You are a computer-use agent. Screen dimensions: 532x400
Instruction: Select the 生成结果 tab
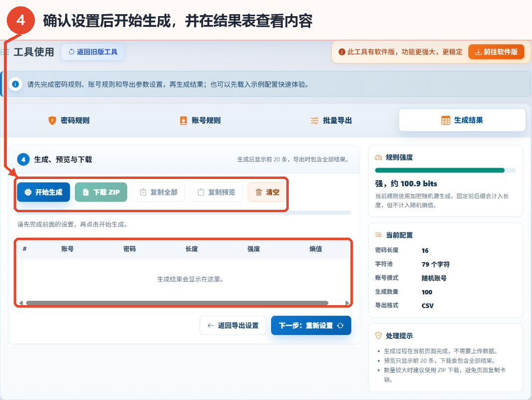(462, 120)
